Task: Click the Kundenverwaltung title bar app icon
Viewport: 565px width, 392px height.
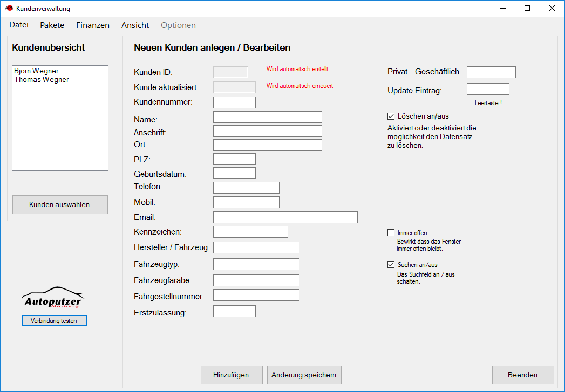Action: click(x=9, y=9)
